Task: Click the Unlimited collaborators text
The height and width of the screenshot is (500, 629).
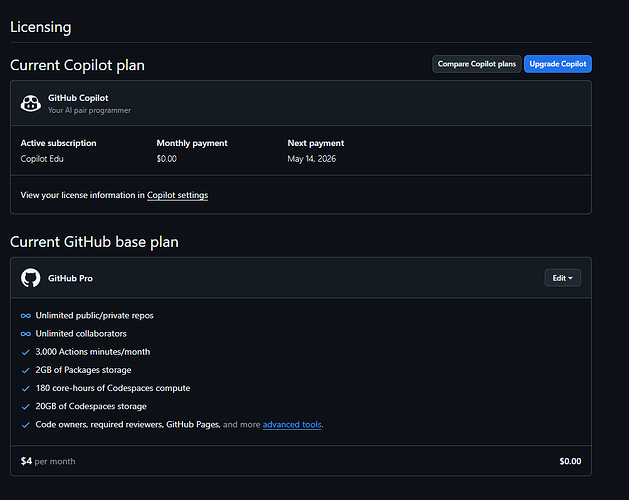Action: [x=81, y=334]
